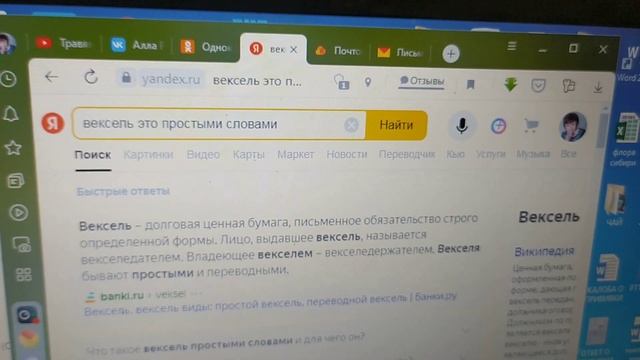Open the Yandex Plus circle icon
This screenshot has height=360, width=640.
(x=498, y=126)
